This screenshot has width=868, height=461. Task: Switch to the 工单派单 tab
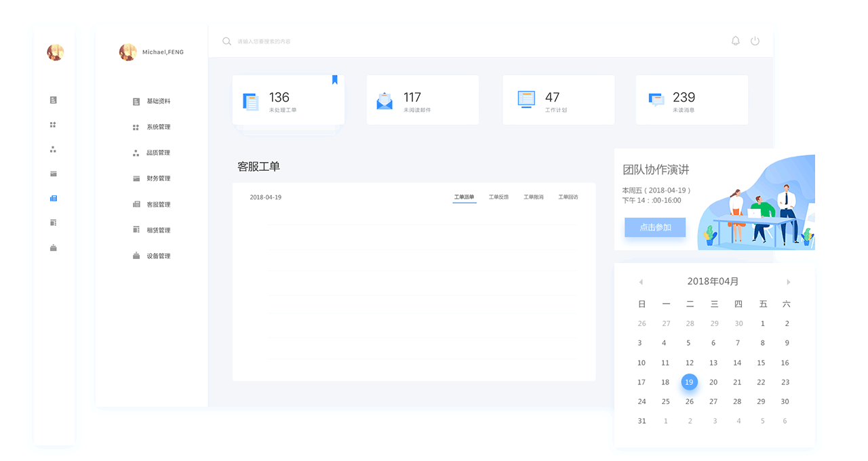[465, 197]
